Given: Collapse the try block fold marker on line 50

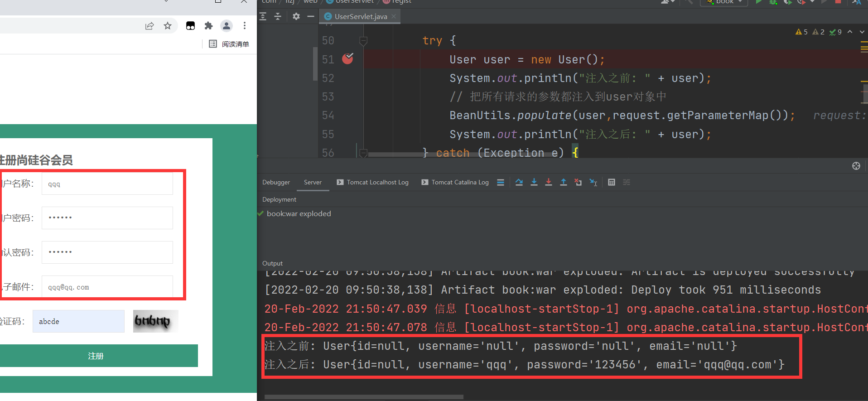Looking at the screenshot, I should tap(363, 41).
